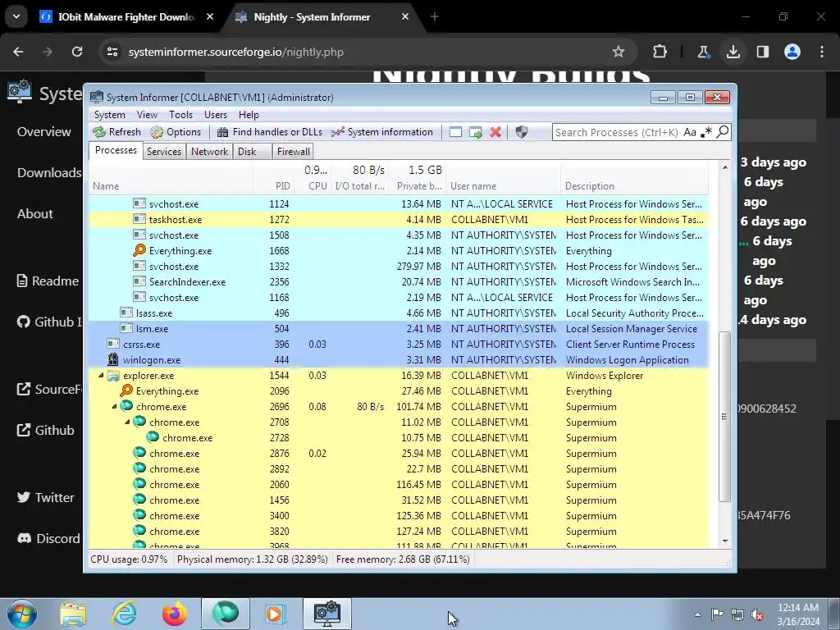This screenshot has height=630, width=840.
Task: Select lsm.exe process row
Action: click(x=399, y=329)
